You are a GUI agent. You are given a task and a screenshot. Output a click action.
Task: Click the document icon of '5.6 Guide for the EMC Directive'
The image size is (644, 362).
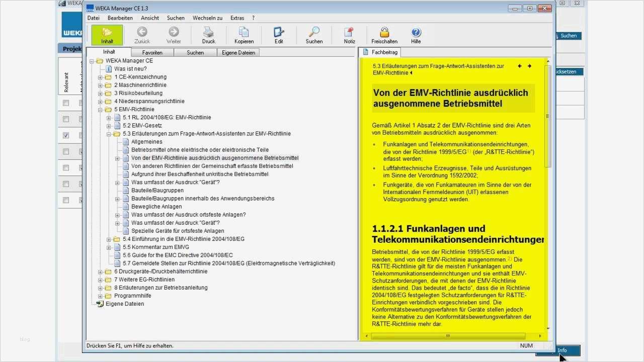pyautogui.click(x=117, y=255)
